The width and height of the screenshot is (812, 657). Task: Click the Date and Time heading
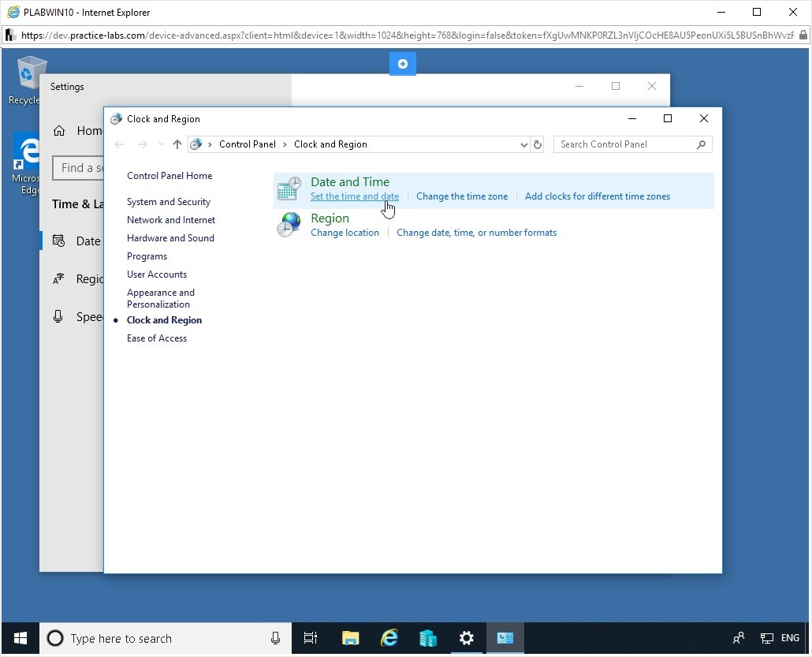tap(350, 182)
